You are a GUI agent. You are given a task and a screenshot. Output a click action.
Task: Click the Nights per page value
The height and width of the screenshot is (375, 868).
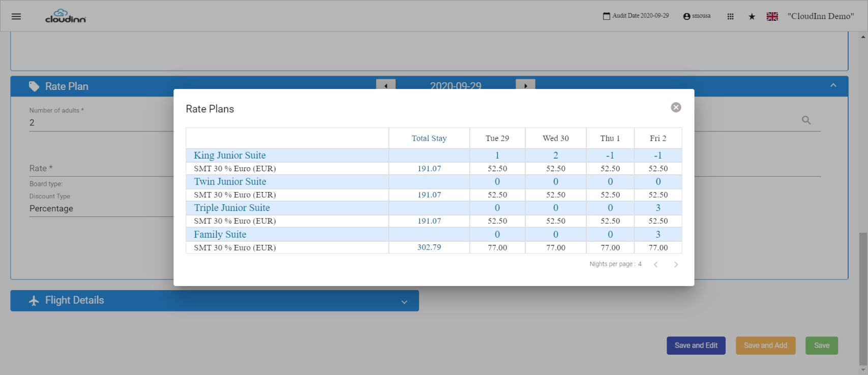640,264
